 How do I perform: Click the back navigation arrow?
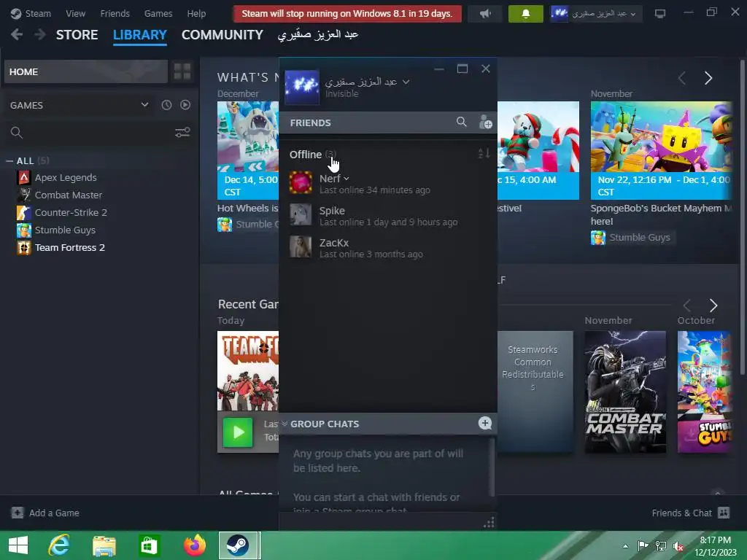click(x=17, y=34)
